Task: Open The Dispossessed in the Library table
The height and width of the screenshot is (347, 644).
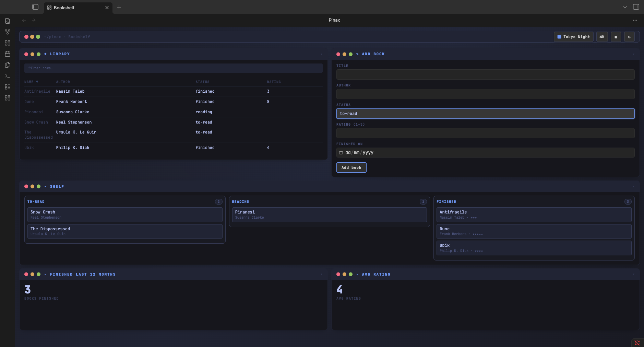Action: 38,135
